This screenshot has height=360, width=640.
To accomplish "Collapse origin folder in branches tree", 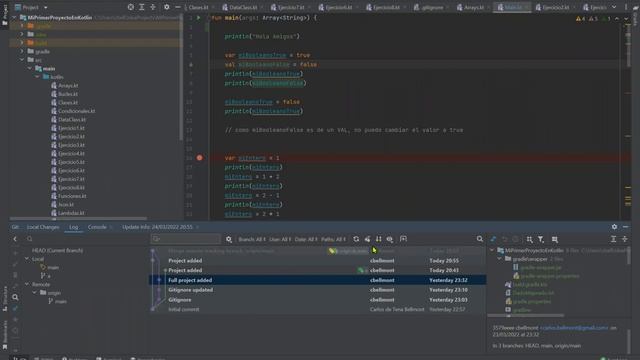I will 35,293.
